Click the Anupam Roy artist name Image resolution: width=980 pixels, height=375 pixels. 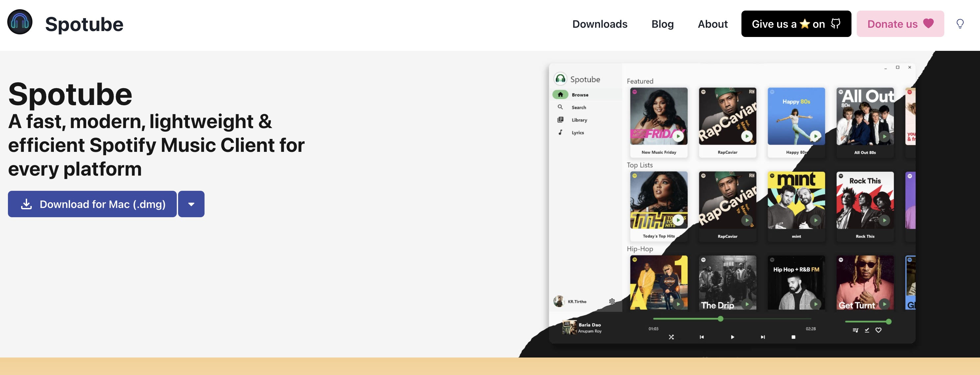coord(590,331)
